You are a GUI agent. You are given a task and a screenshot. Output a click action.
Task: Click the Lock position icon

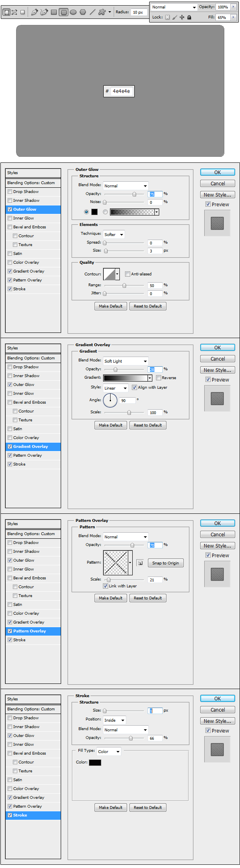tap(182, 17)
